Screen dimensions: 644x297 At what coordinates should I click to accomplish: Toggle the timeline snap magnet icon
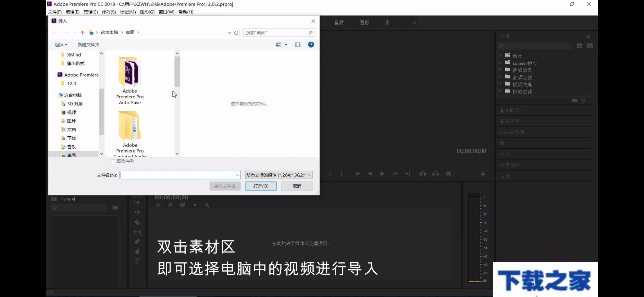(170, 205)
